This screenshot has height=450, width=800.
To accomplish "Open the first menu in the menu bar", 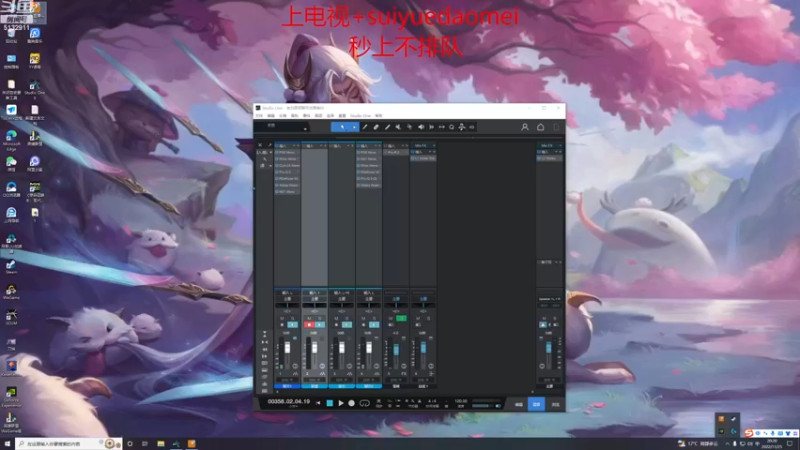I will coord(259,116).
